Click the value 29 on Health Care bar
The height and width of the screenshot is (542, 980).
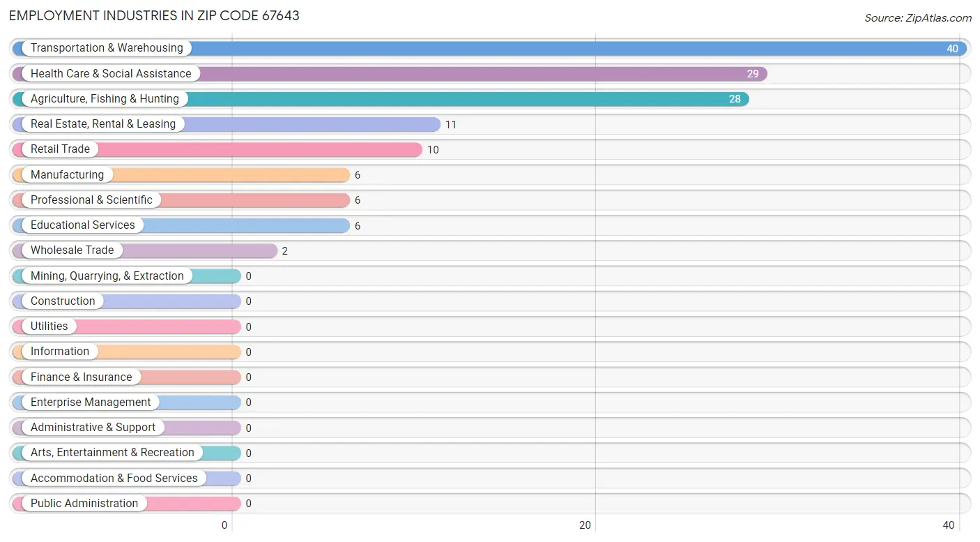click(753, 74)
